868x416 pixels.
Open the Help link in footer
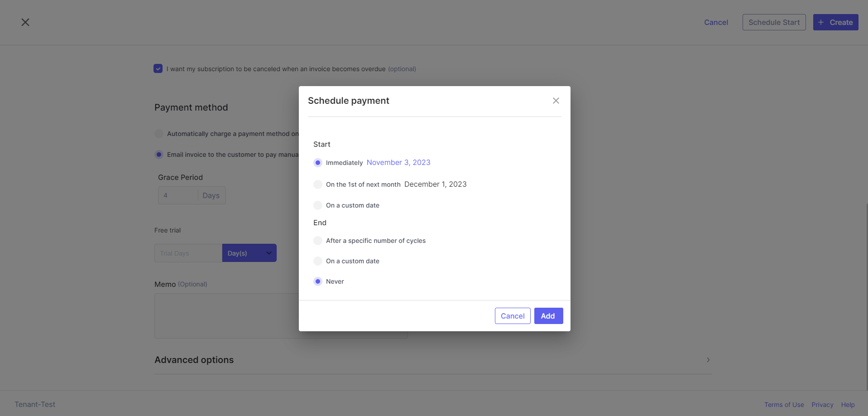[x=848, y=405]
